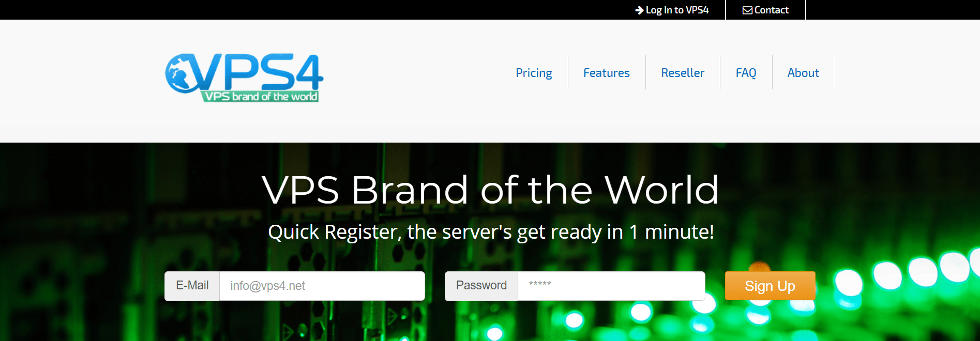980x341 pixels.
Task: Go to the Pricing page
Action: coord(534,73)
